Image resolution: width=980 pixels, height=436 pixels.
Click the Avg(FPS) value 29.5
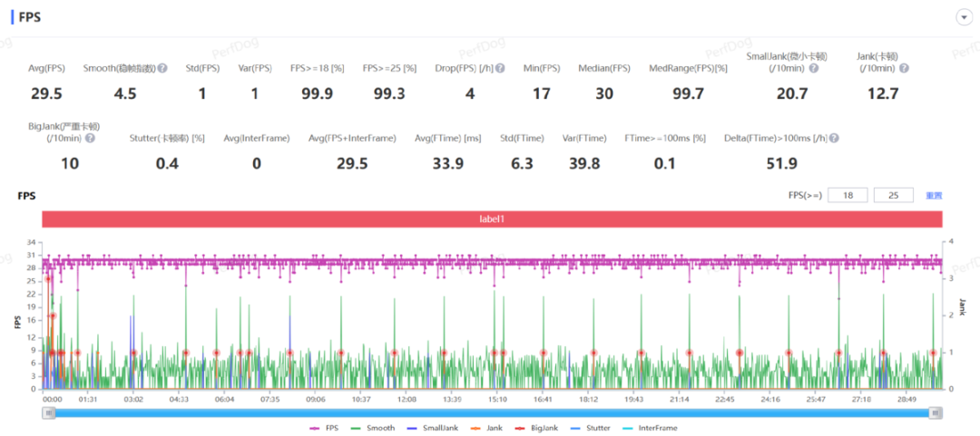point(45,94)
